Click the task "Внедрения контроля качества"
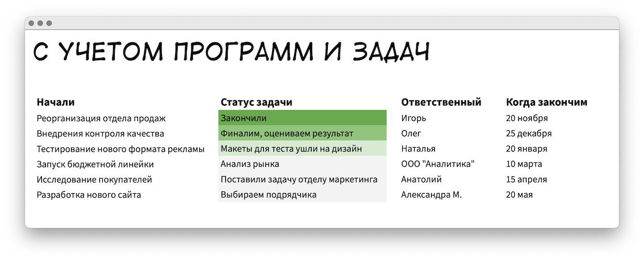The width and height of the screenshot is (644, 261). [100, 133]
